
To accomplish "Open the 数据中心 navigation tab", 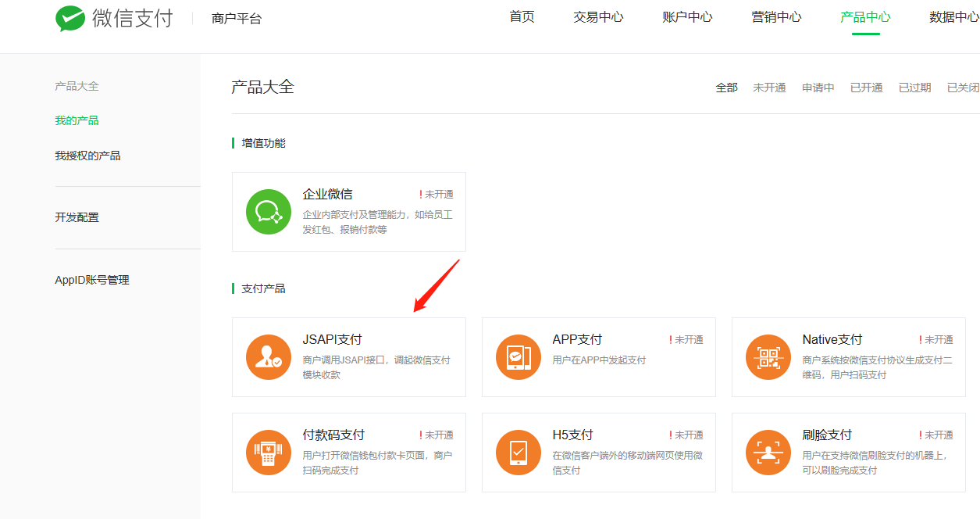I will point(954,17).
